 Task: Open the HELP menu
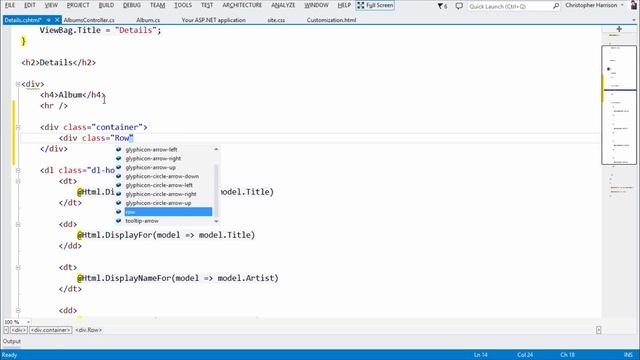tap(344, 5)
